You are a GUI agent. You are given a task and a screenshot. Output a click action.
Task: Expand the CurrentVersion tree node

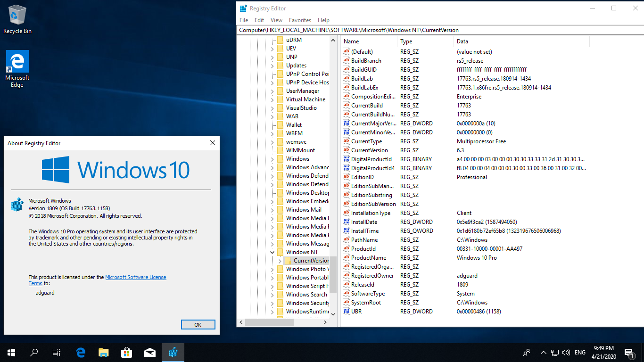coord(280,261)
